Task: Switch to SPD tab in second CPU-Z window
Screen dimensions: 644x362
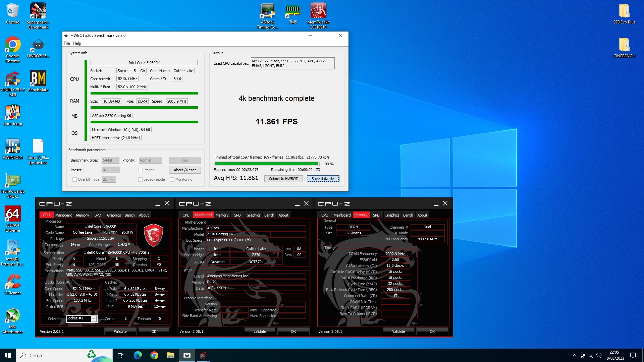Action: click(237, 215)
